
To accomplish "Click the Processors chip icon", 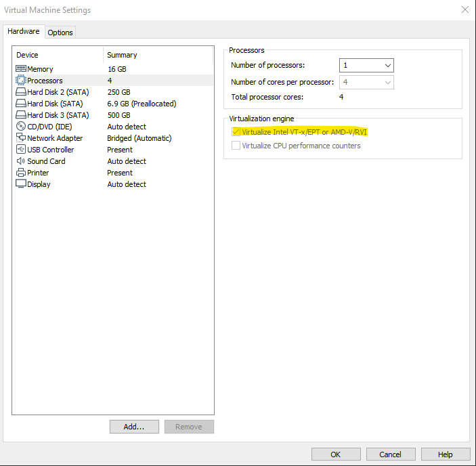I will tap(20, 81).
